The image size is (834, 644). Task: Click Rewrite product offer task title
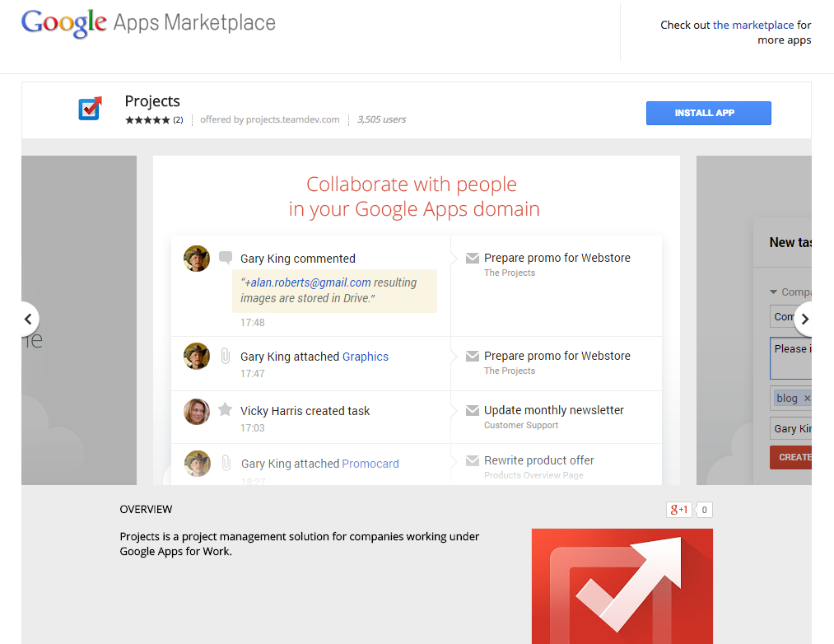[x=538, y=460]
